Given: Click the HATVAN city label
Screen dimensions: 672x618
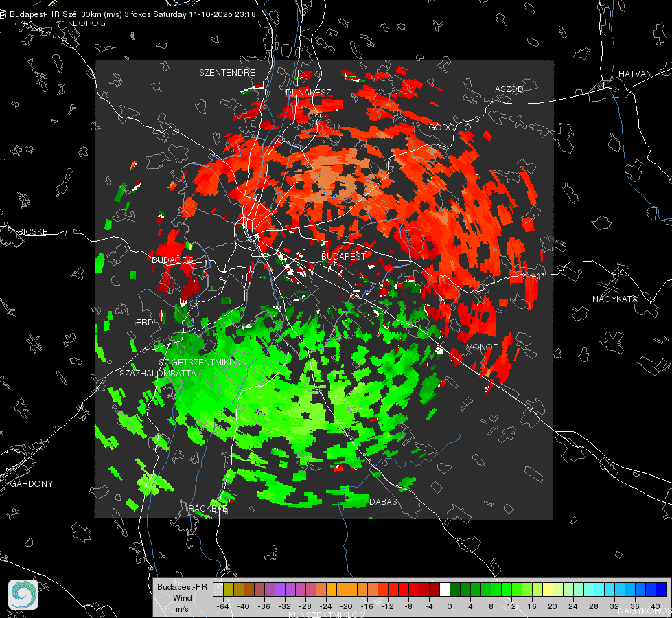Looking at the screenshot, I should (x=635, y=73).
